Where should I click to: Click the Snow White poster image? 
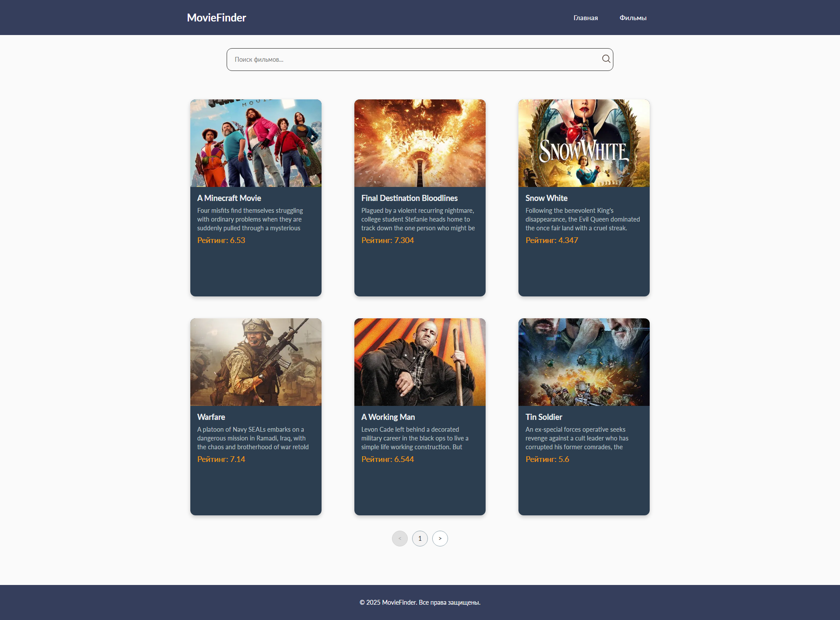pos(584,143)
